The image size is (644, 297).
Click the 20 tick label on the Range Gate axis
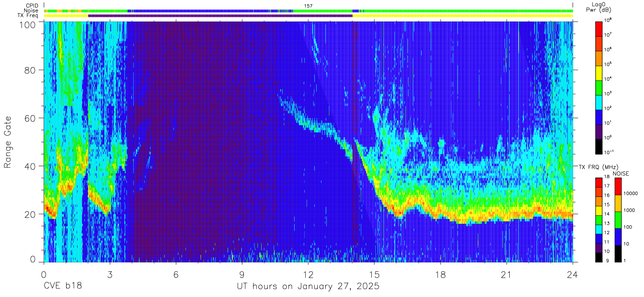(x=31, y=214)
